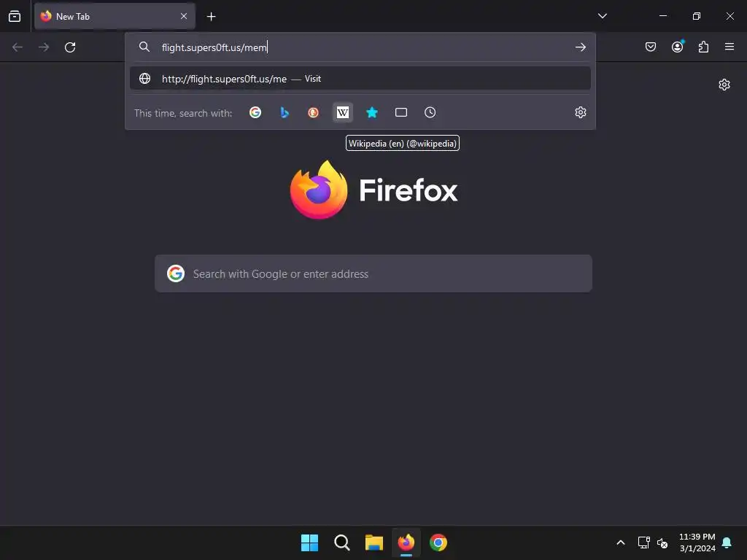This screenshot has height=560, width=747.
Task: Click the Search with Google page box
Action: [x=373, y=274]
